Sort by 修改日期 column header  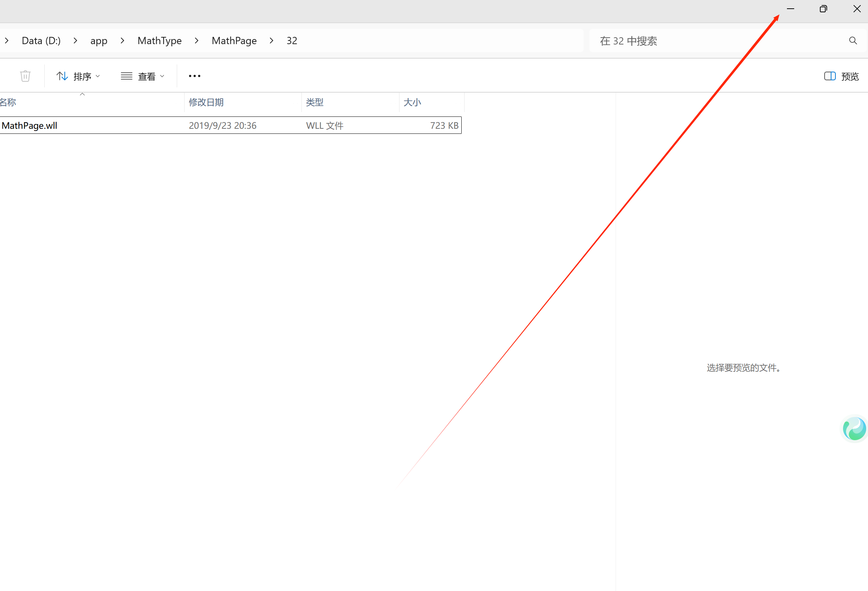(206, 102)
